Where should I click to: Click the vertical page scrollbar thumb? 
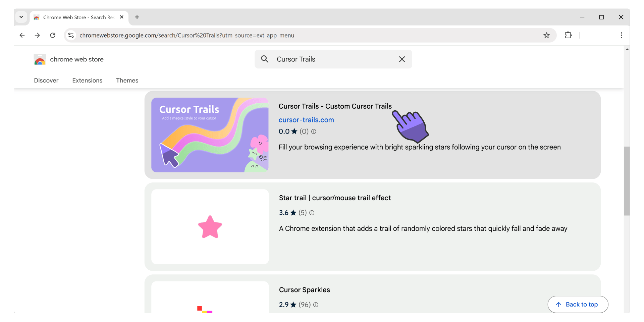tap(627, 181)
